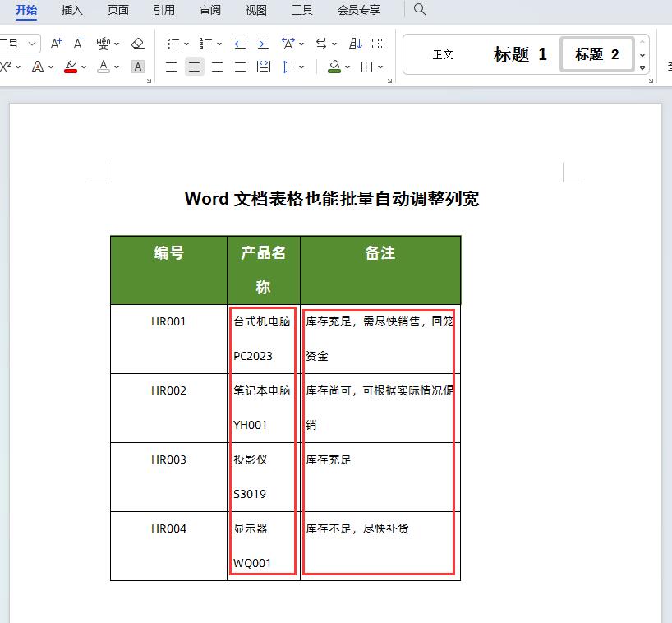Open font dialog launcher
This screenshot has width=672, height=623.
click(150, 81)
